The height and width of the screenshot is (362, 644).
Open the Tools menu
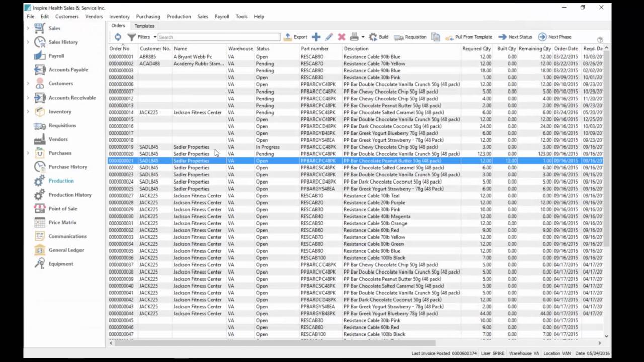(x=242, y=17)
